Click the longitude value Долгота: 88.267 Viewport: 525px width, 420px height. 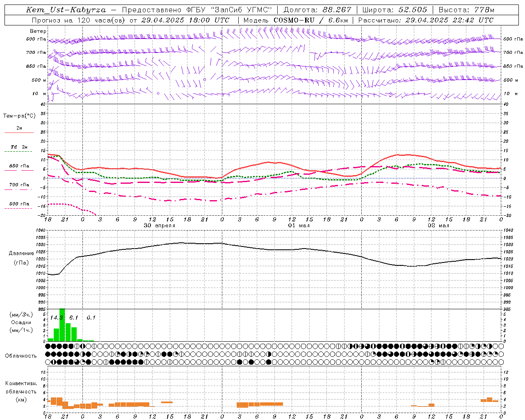pos(317,10)
